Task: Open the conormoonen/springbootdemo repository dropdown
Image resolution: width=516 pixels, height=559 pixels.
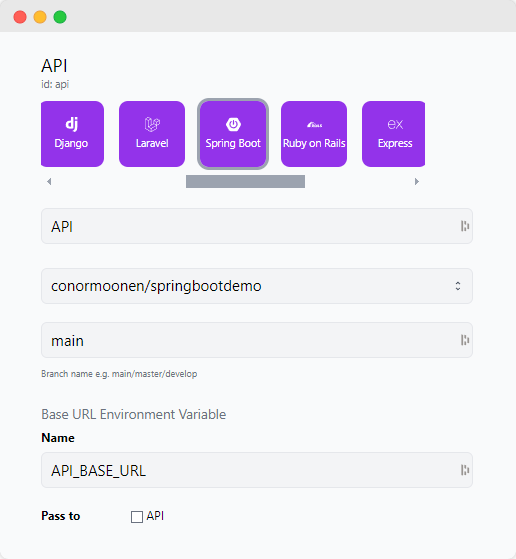Action: click(257, 286)
